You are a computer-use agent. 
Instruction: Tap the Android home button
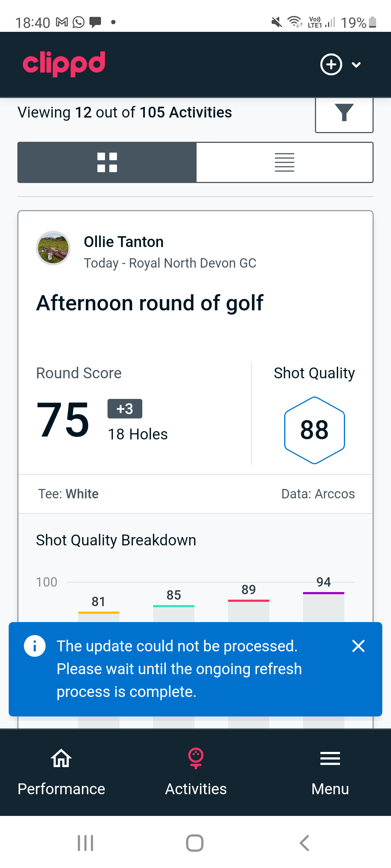point(195,843)
